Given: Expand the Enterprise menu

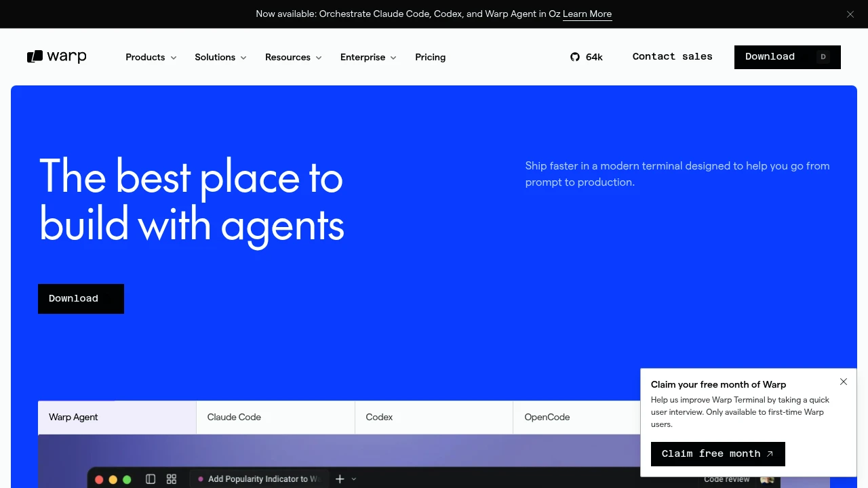Looking at the screenshot, I should pos(368,57).
